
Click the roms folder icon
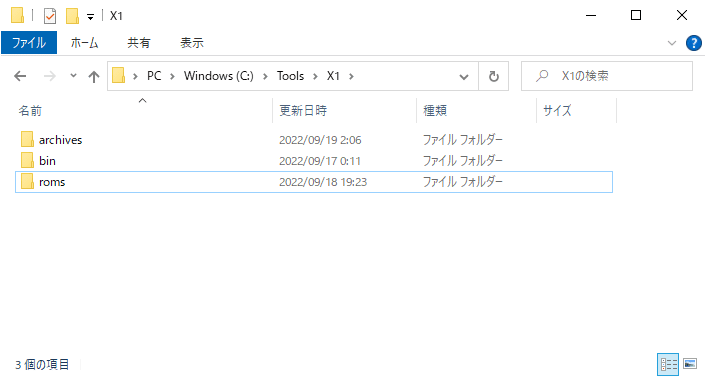pos(27,181)
